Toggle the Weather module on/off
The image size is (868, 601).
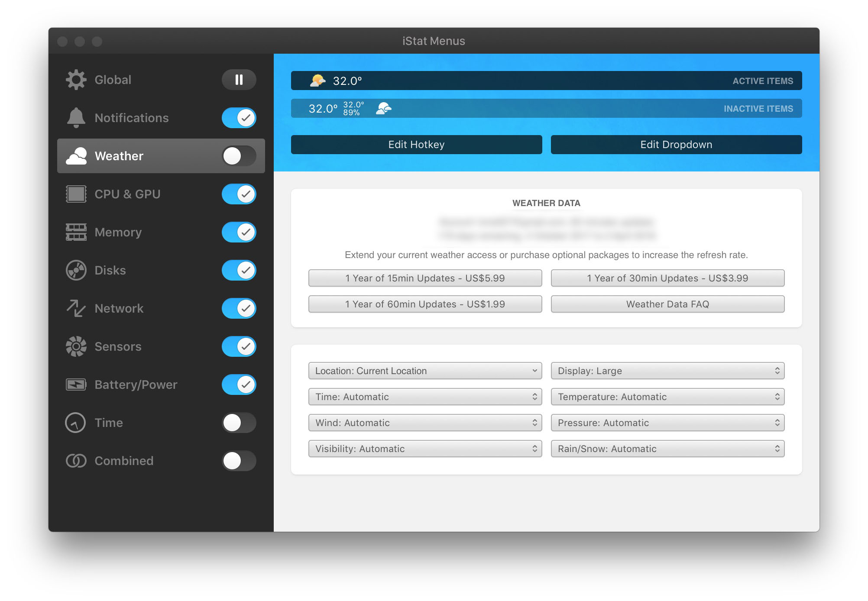tap(239, 156)
